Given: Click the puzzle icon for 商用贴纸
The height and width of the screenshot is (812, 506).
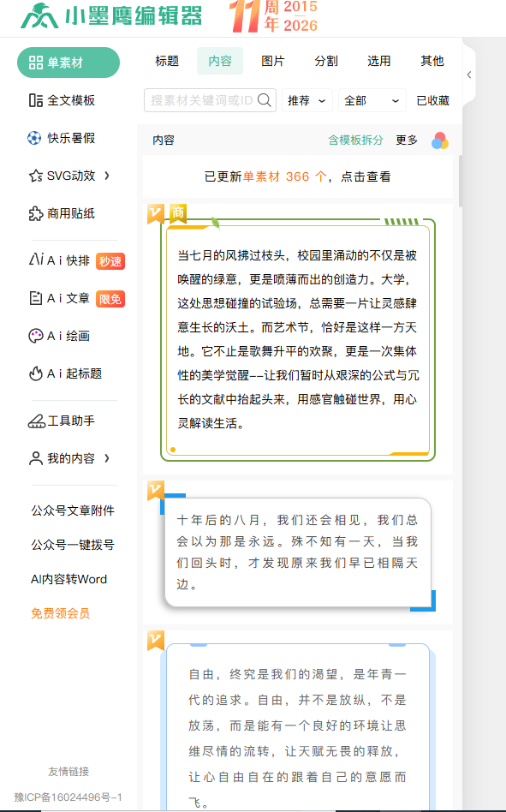Looking at the screenshot, I should coord(36,213).
